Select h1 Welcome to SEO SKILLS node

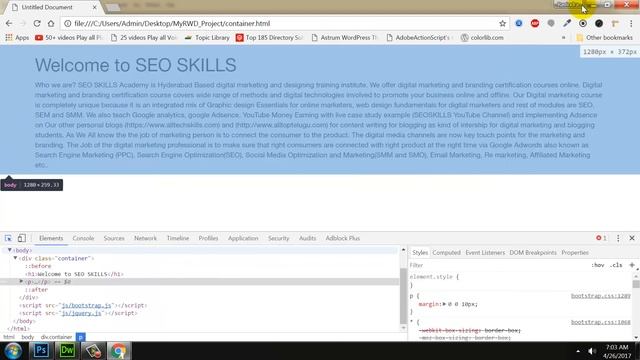click(x=74, y=274)
